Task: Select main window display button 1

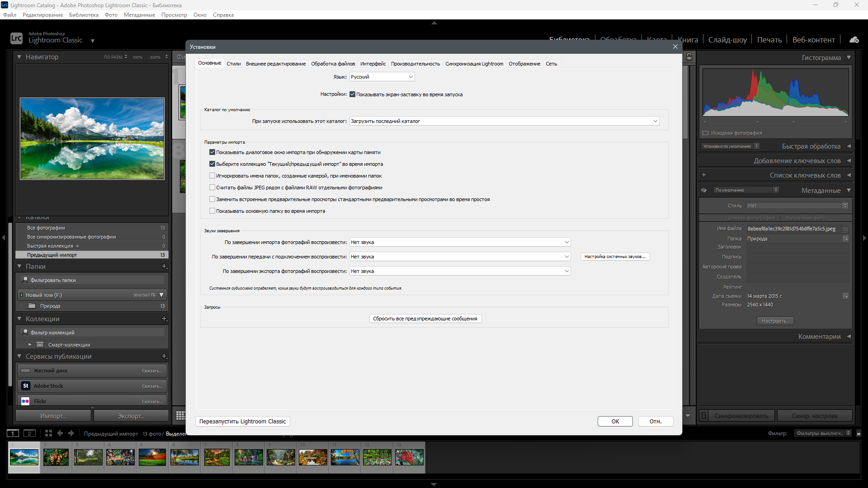Action: [x=13, y=433]
